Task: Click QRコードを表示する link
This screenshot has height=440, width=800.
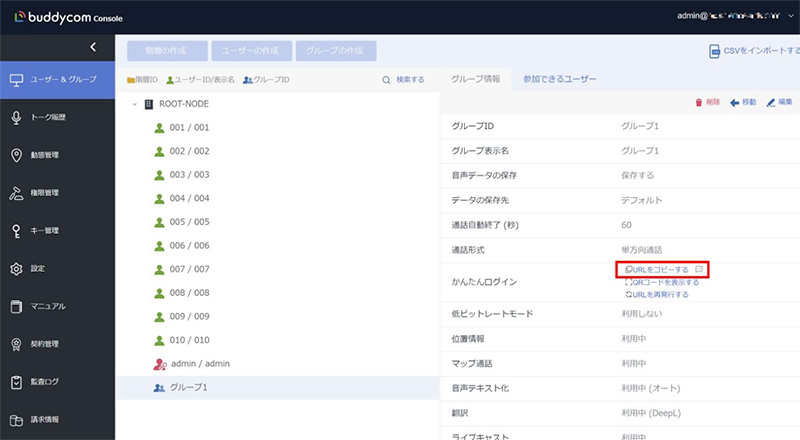Action: (x=662, y=282)
